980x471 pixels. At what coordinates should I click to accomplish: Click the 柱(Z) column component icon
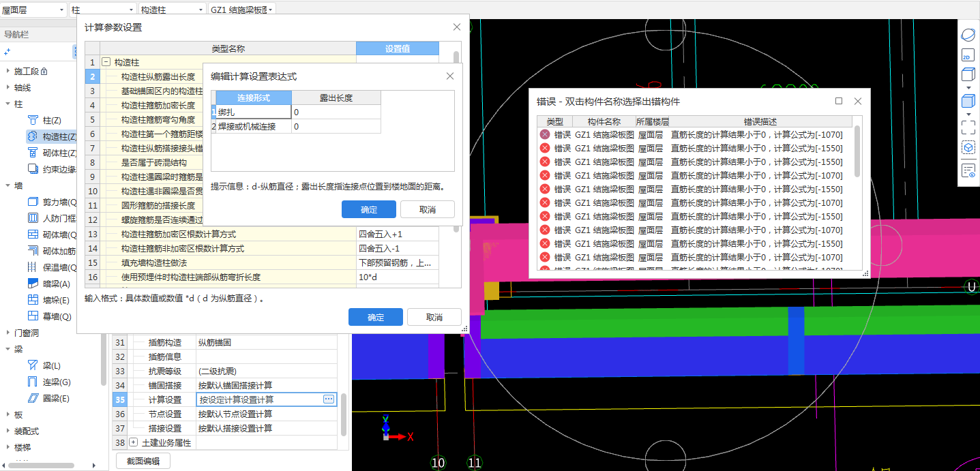click(33, 120)
